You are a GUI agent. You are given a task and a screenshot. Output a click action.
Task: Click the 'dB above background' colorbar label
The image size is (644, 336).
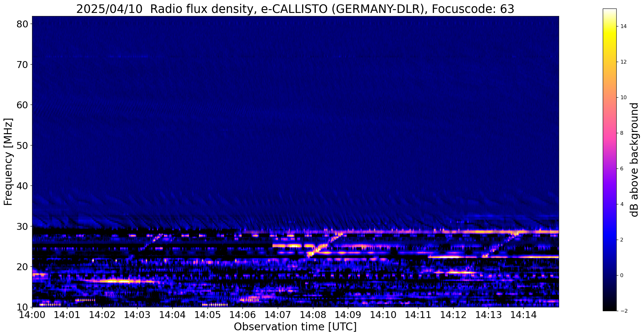click(x=635, y=160)
